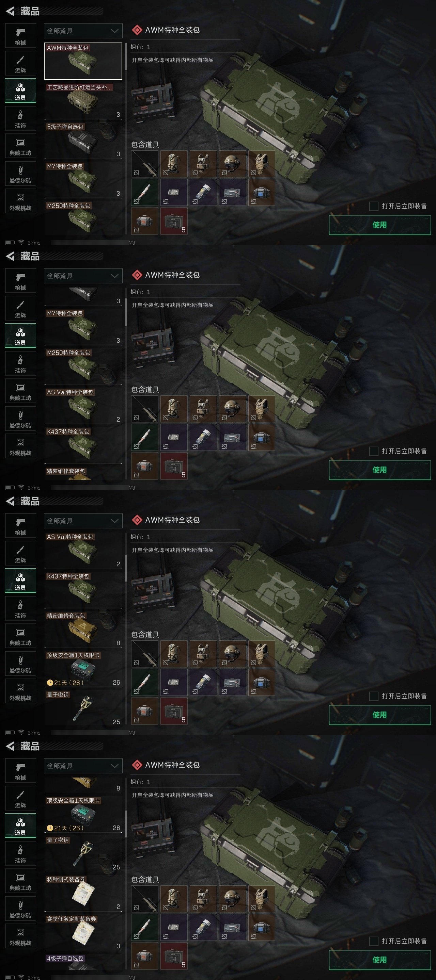The width and height of the screenshot is (436, 980).
Task: Switch to the 枪械 sidebar tab
Action: (x=20, y=36)
